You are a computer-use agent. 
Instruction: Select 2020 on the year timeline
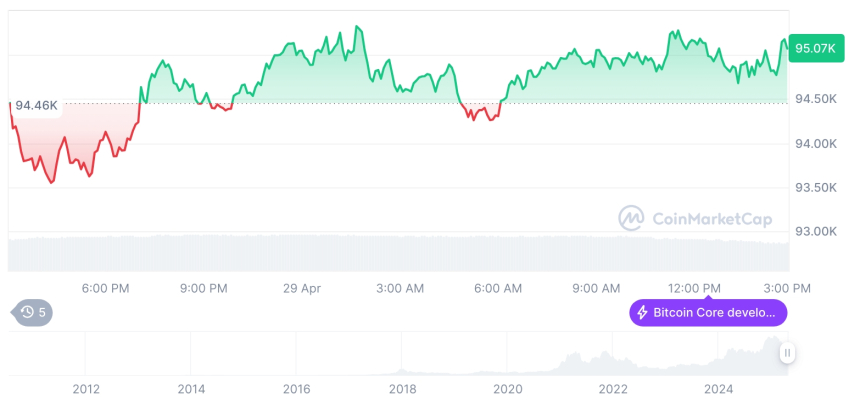(x=508, y=389)
